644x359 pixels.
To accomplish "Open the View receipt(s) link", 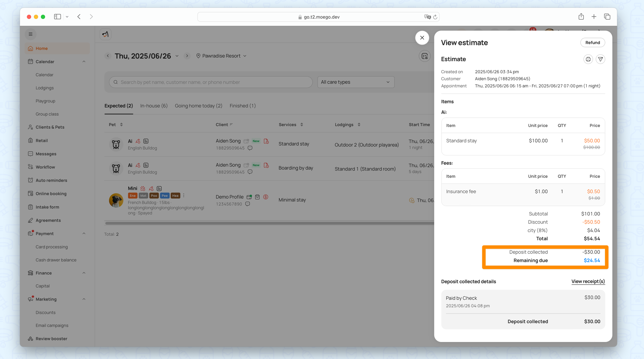I will pyautogui.click(x=588, y=281).
